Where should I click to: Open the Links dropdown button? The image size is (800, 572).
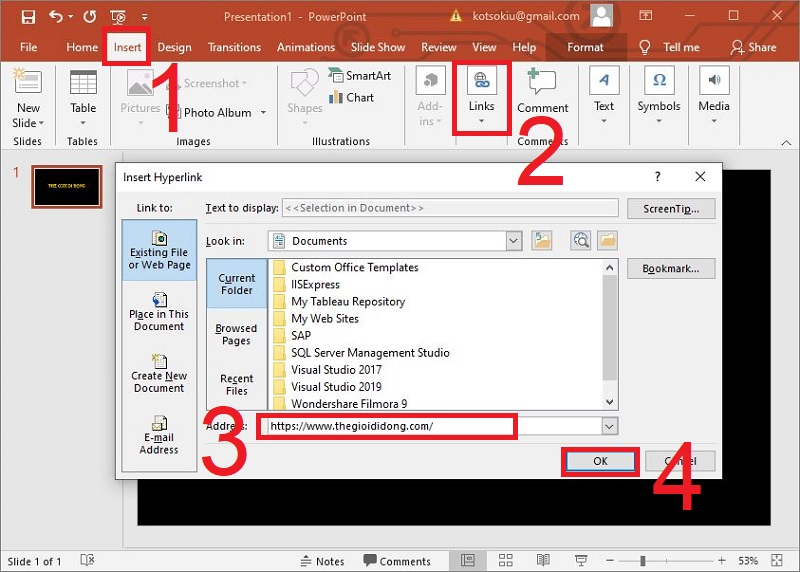point(482,97)
